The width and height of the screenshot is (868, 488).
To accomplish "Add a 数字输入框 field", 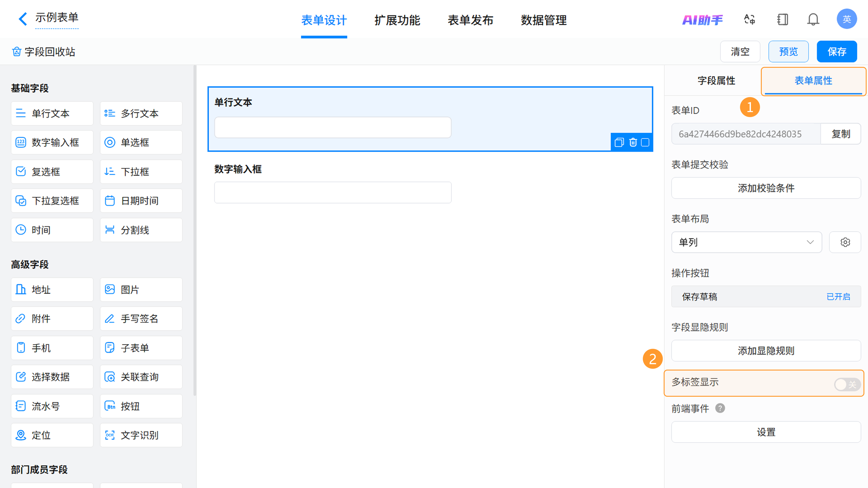I will click(52, 143).
